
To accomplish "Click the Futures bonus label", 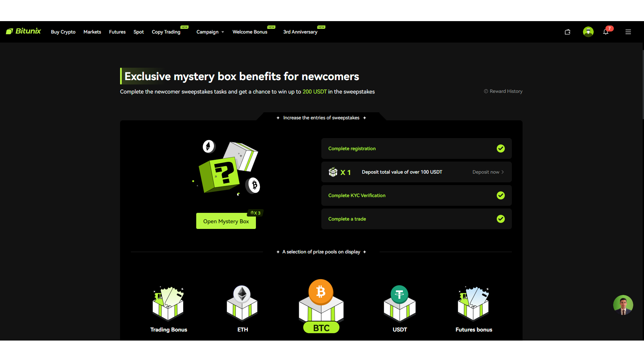I will pos(474,329).
